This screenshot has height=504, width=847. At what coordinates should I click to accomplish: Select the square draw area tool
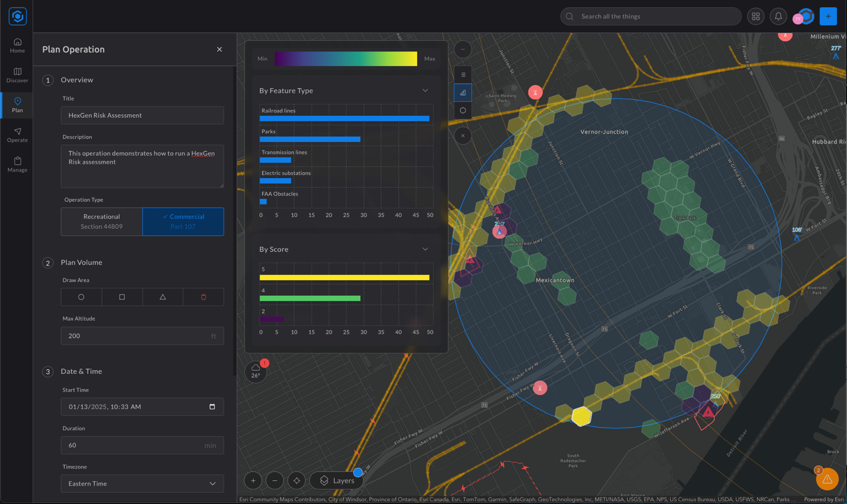pyautogui.click(x=122, y=297)
